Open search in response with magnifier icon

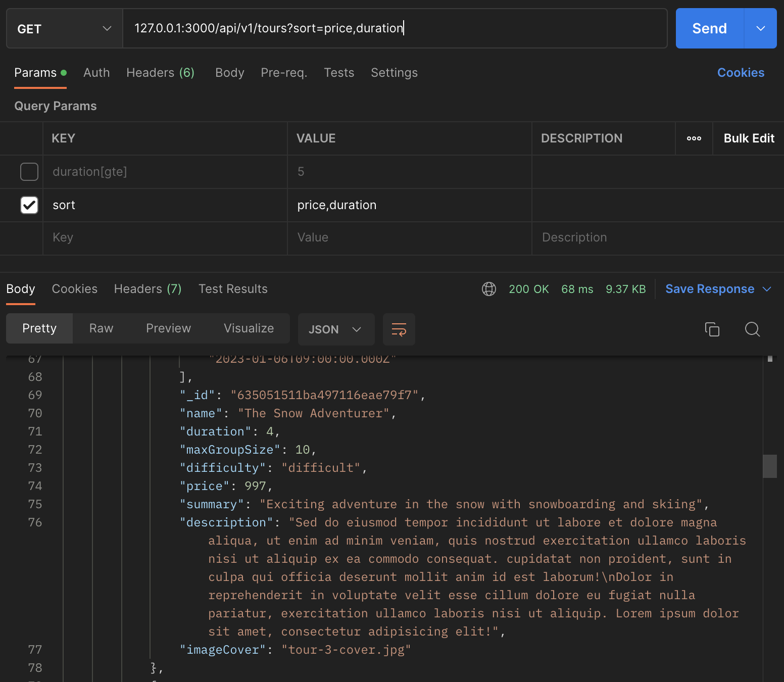pos(752,329)
